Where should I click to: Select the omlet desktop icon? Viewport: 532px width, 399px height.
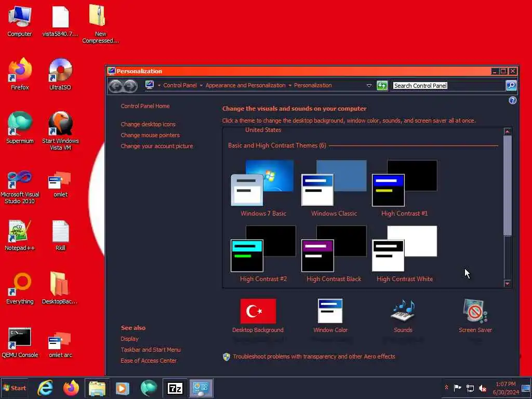click(60, 184)
